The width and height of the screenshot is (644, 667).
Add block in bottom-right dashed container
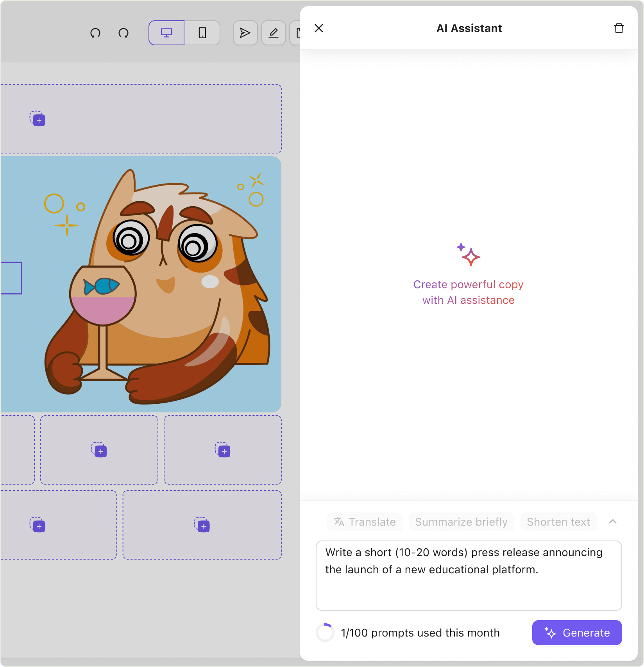tap(202, 525)
